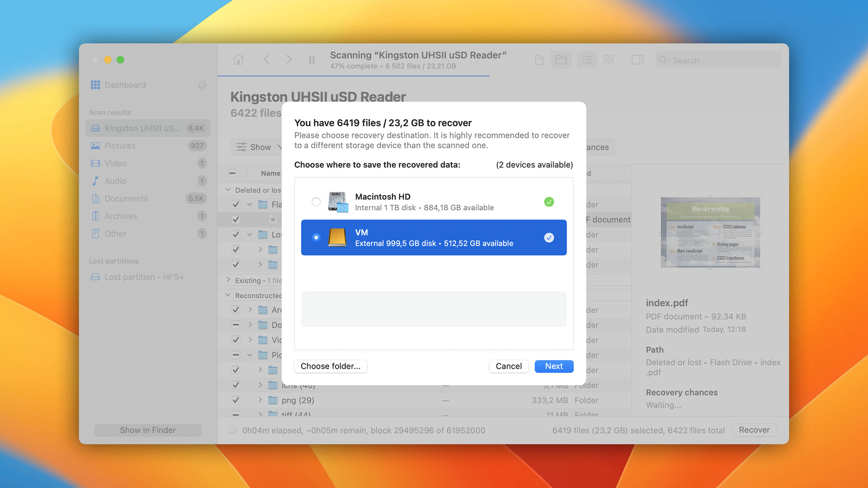Toggle checkbox for the PDF document row
Viewport: 868px width, 488px height.
coord(236,219)
